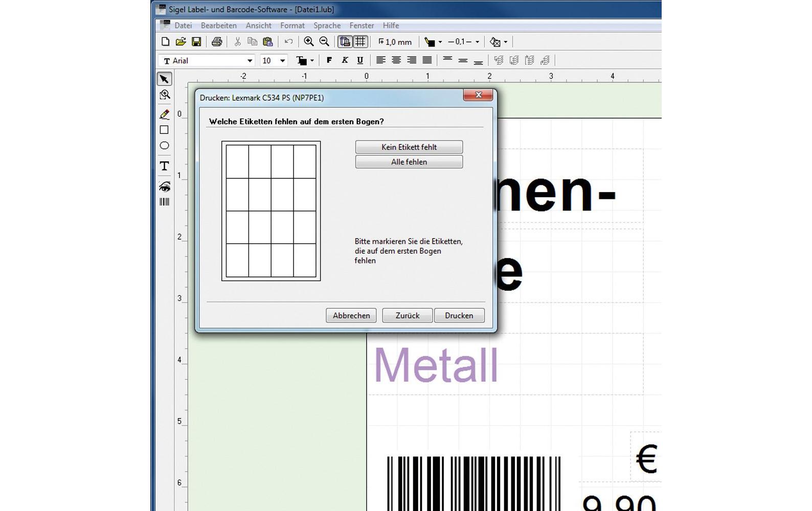Mark the top-left label in sheet grid

click(237, 161)
